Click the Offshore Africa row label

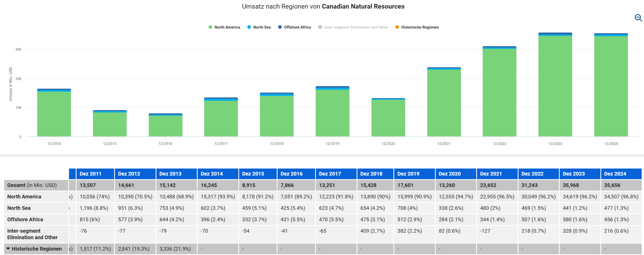(x=25, y=219)
